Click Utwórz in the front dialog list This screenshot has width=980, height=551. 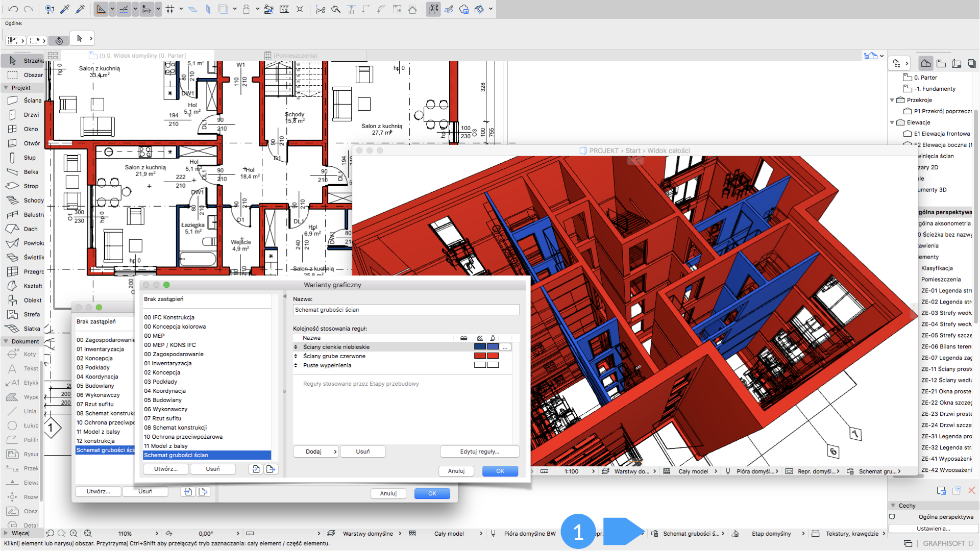(166, 469)
